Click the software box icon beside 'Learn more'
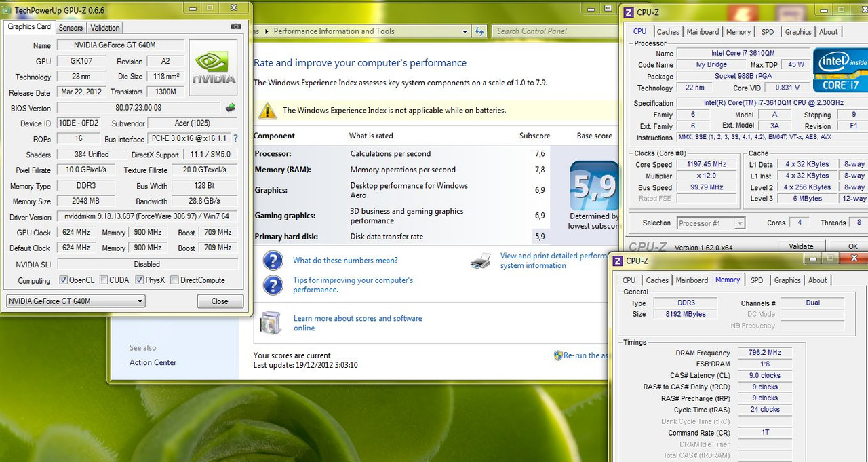This screenshot has height=462, width=868. [271, 323]
